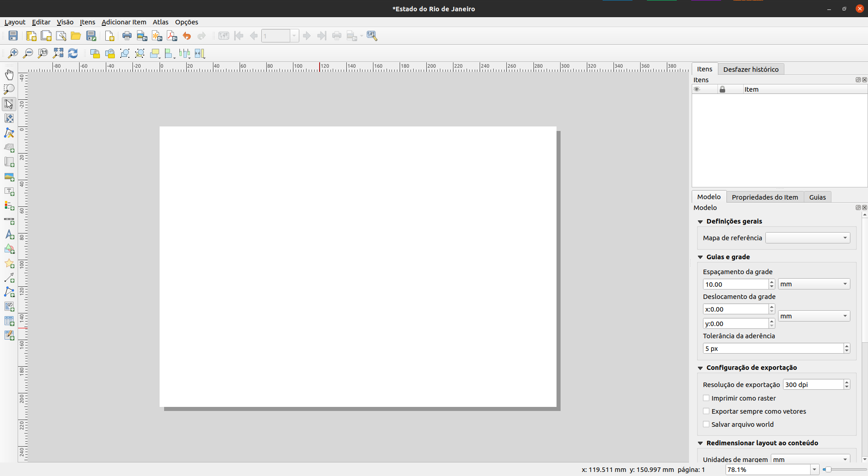Add an attribute table item
868x476 pixels.
[x=9, y=321]
